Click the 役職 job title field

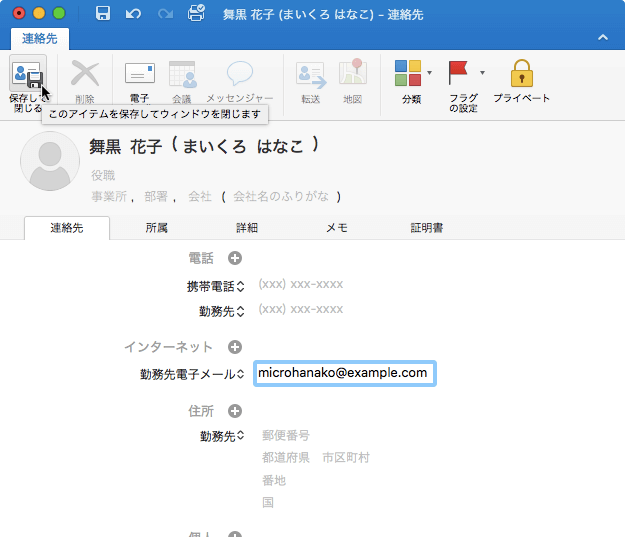pos(103,175)
